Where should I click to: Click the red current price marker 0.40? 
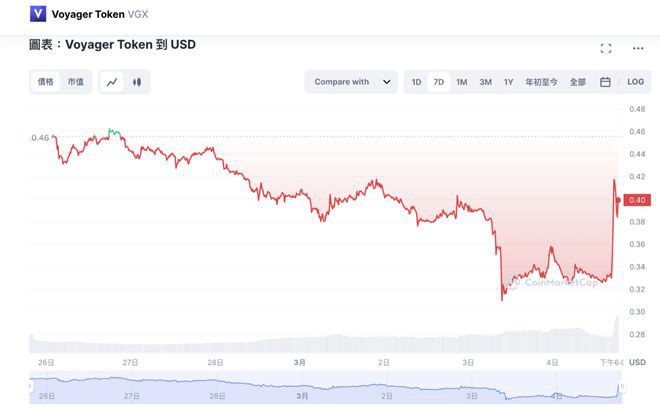[x=636, y=200]
